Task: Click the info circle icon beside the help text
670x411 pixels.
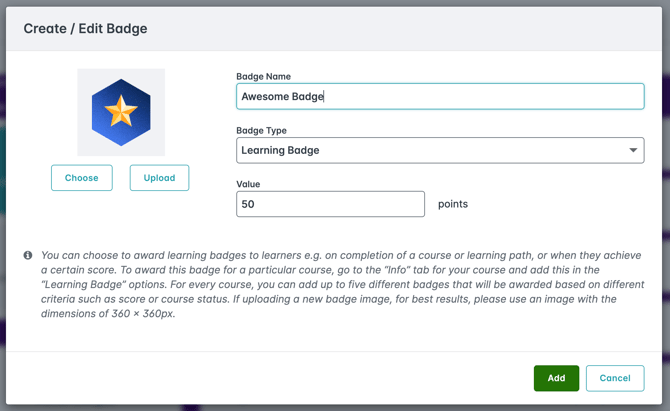Action: [x=28, y=256]
